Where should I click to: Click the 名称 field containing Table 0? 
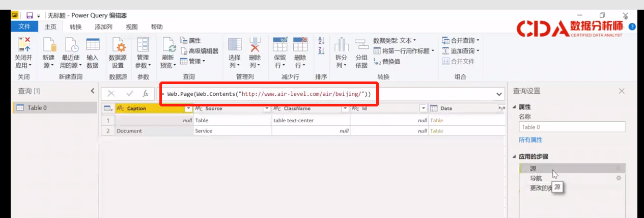572,127
